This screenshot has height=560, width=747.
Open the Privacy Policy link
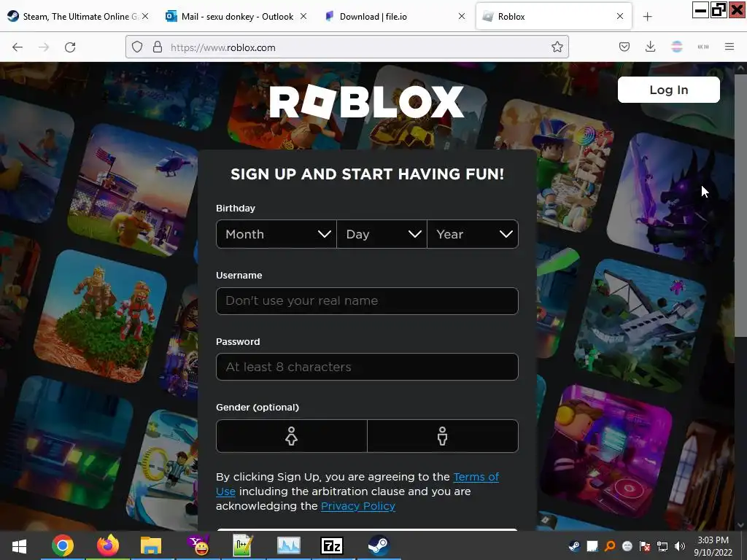(358, 506)
